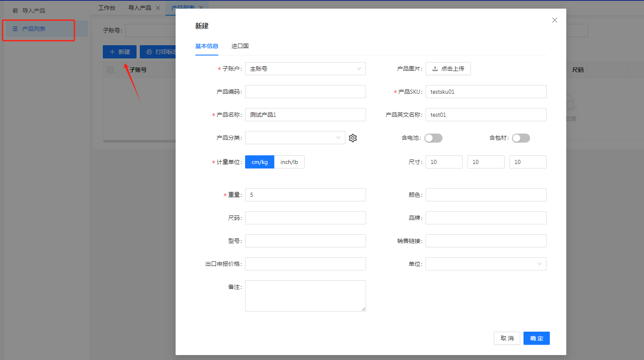Click the 备注 textarea

pyautogui.click(x=306, y=296)
